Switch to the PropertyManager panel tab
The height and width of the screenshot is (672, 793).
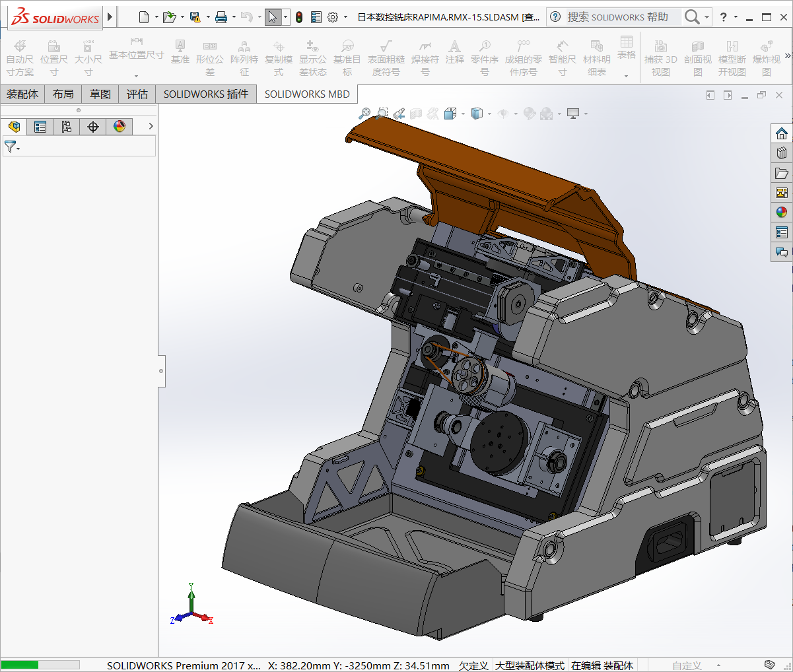pyautogui.click(x=40, y=126)
